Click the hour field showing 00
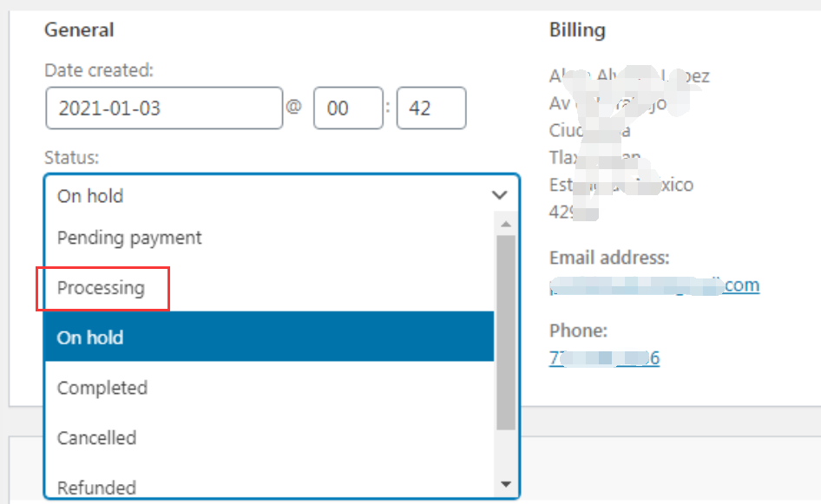This screenshot has height=504, width=821. [x=348, y=108]
